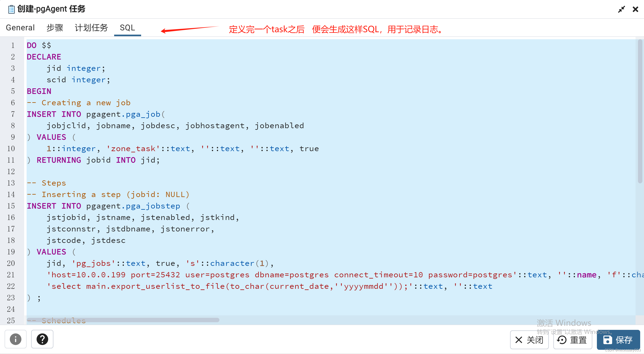This screenshot has width=644, height=354.
Task: Close the dialog with the title bar X
Action: pyautogui.click(x=635, y=9)
